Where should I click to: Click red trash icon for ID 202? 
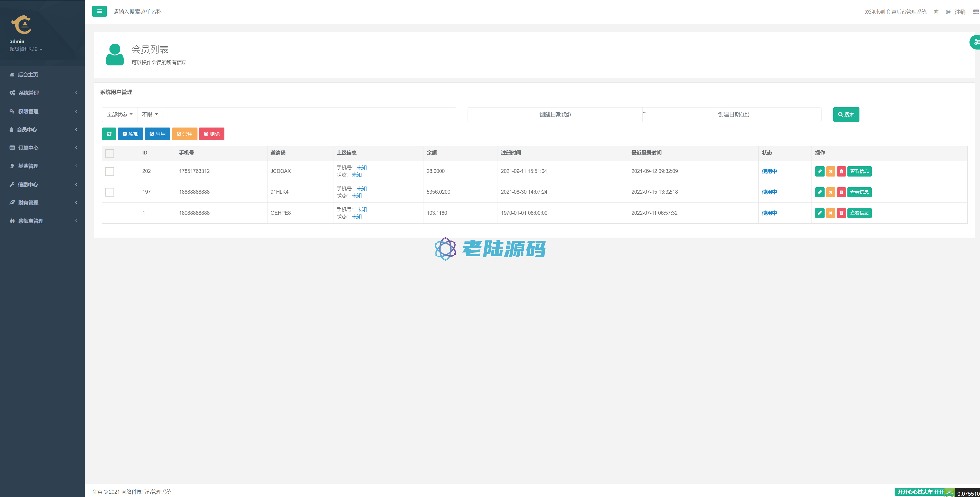tap(842, 171)
